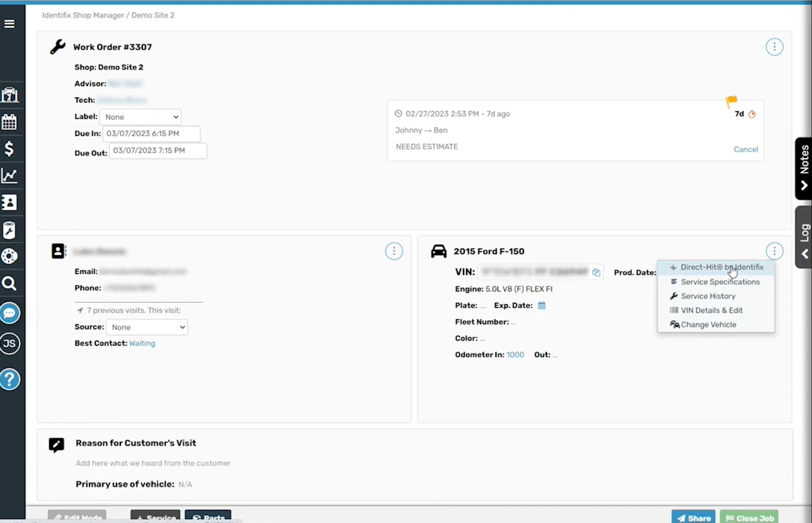812x523 pixels.
Task: Copy the VIN using the copy icon
Action: click(x=595, y=272)
